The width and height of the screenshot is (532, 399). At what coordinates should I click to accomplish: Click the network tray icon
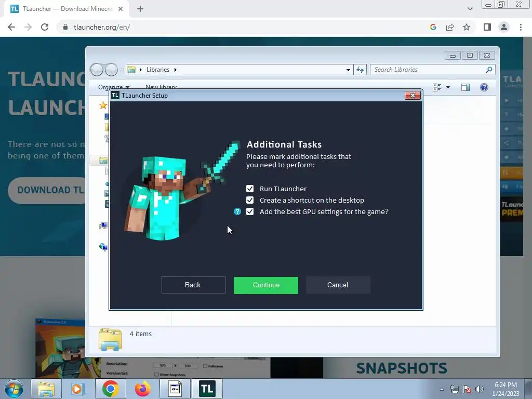tap(454, 389)
